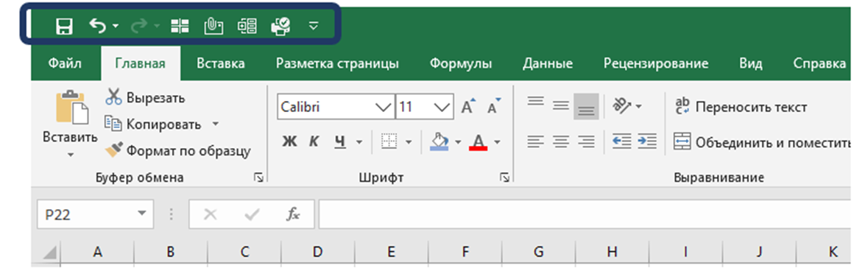Click the Redo arrow icon
Image resolution: width=868 pixels, height=274 pixels.
[x=139, y=26]
